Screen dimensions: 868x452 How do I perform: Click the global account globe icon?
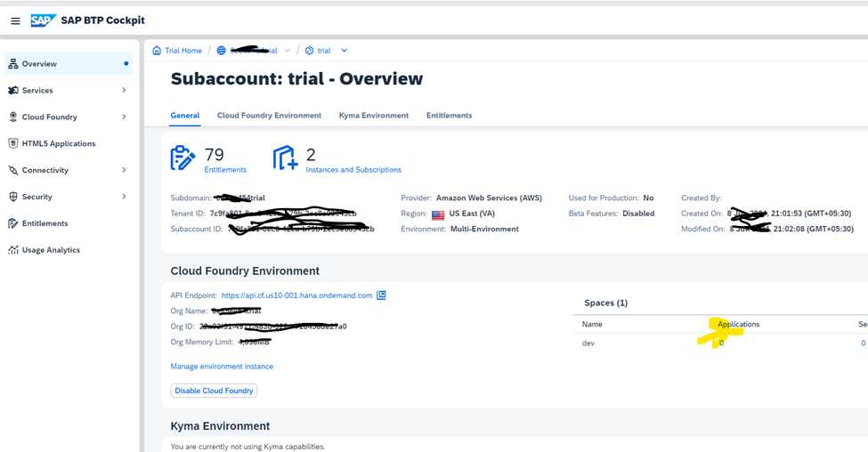click(x=221, y=51)
